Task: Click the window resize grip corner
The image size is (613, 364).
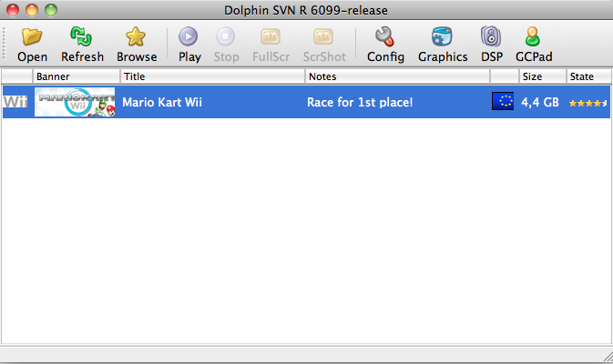Action: pos(605,356)
